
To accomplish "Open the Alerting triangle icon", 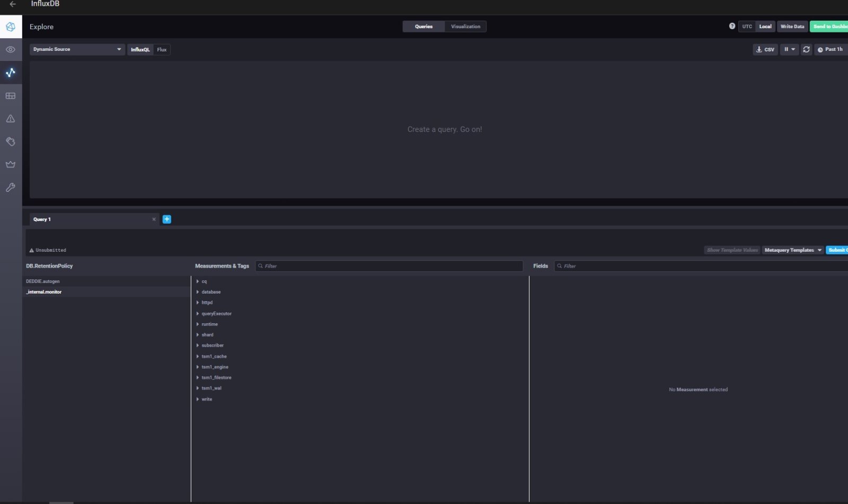I will click(11, 119).
